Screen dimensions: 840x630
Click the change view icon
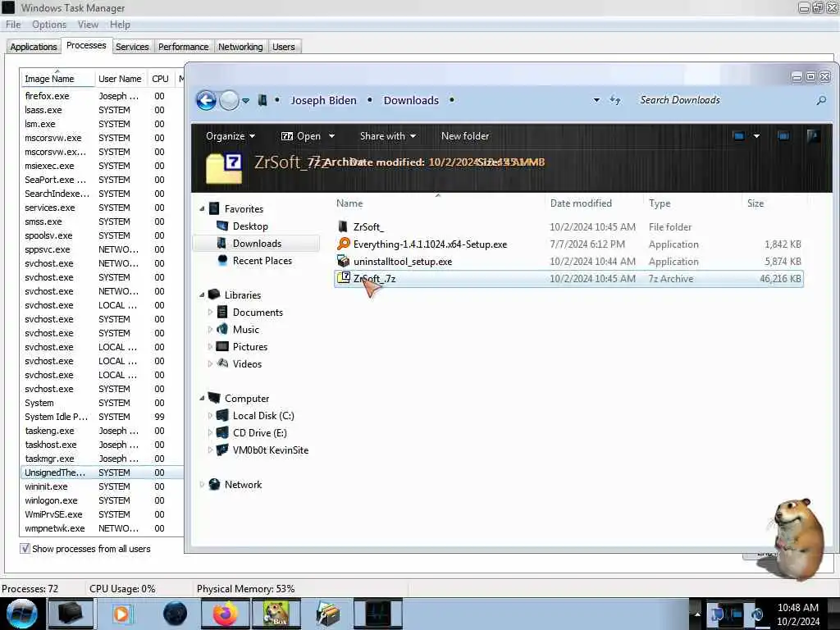click(739, 136)
